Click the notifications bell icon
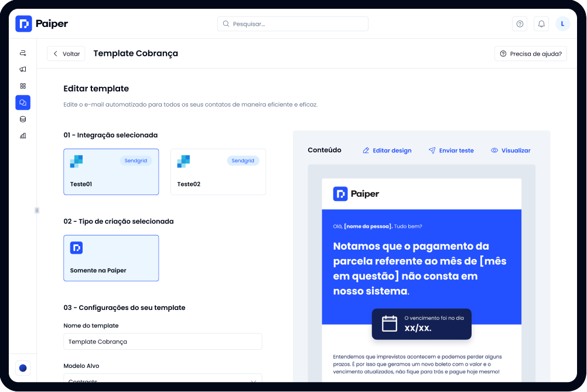Screen dimensions: 587x392 pos(541,24)
